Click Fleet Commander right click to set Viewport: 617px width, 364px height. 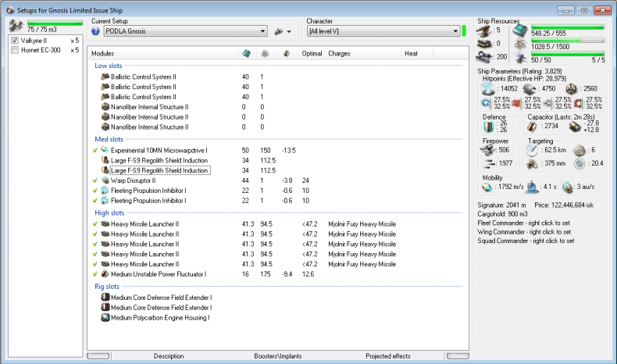pos(524,223)
